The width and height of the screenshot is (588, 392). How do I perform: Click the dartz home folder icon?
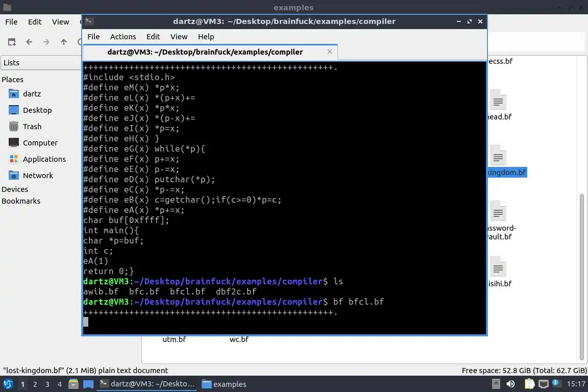[13, 94]
